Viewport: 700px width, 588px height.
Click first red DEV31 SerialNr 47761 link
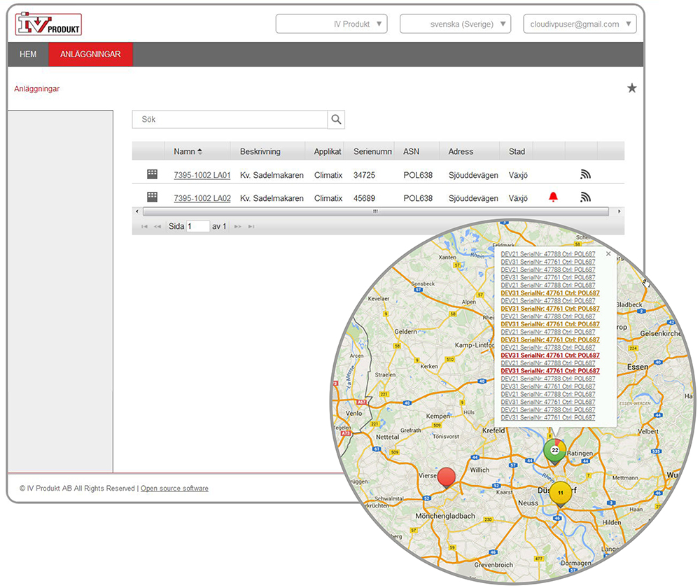(x=550, y=356)
